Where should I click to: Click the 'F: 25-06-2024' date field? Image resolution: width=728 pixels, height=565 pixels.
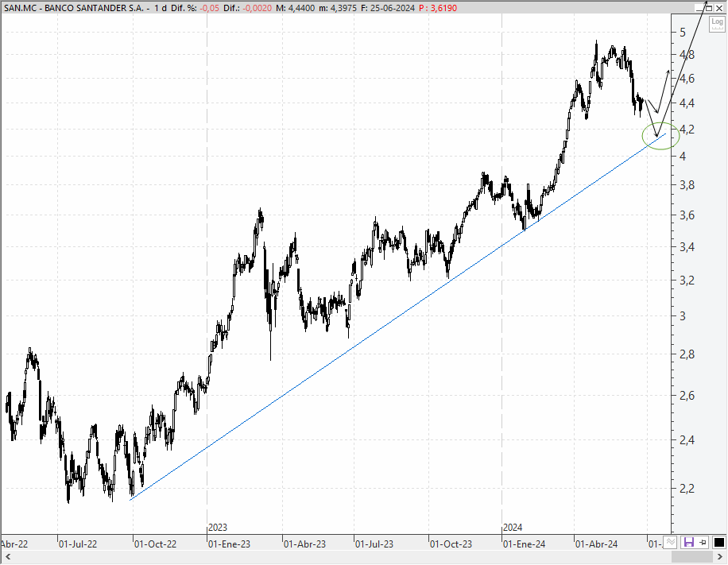coord(388,8)
